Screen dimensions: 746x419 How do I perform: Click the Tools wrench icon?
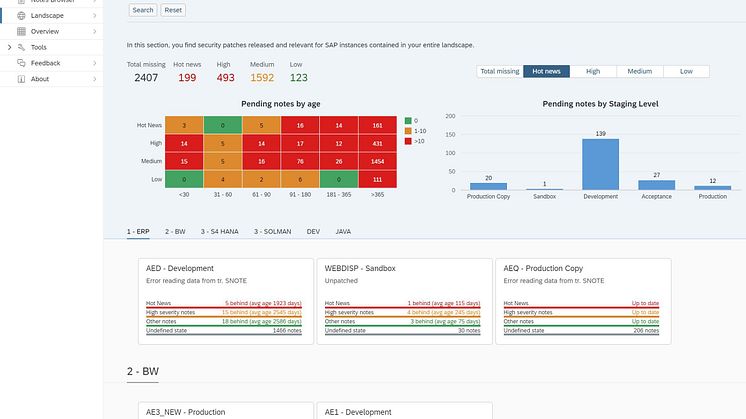(x=22, y=47)
